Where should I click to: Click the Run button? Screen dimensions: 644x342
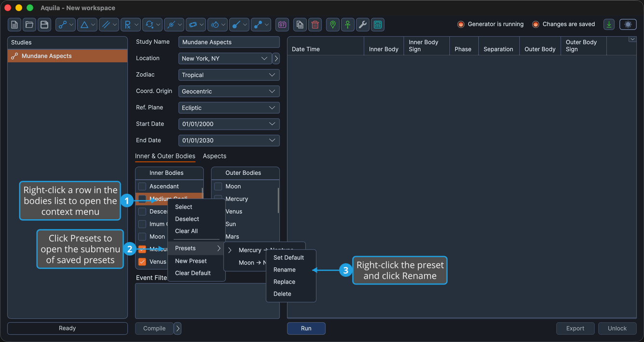[x=306, y=328]
